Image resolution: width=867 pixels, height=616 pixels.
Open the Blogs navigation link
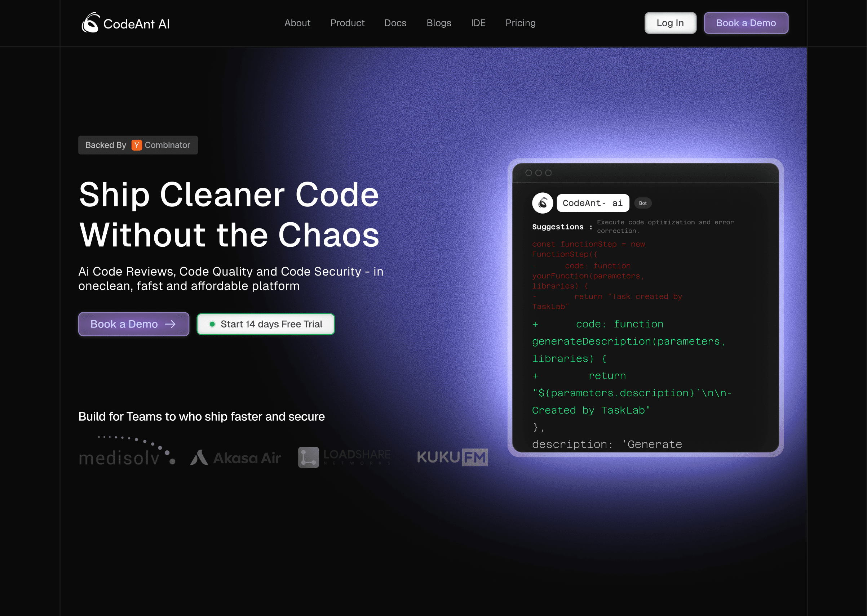click(438, 23)
